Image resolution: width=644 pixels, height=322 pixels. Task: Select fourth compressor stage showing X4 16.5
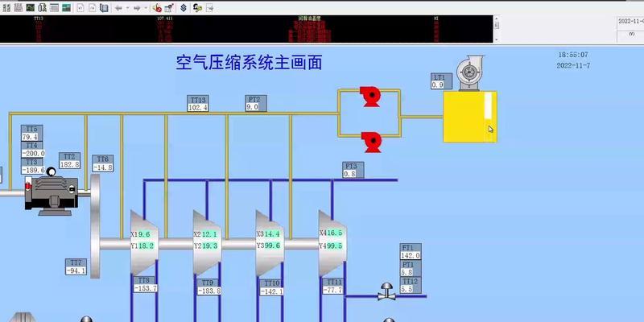[x=332, y=242]
